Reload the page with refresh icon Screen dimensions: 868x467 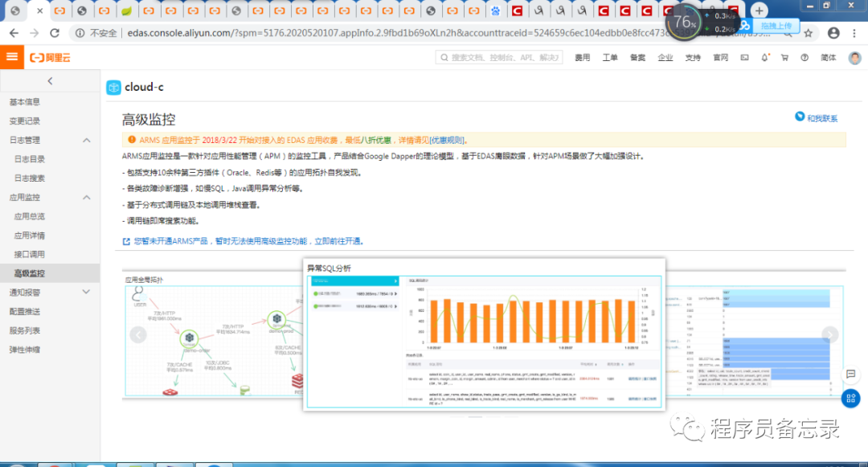(x=55, y=33)
